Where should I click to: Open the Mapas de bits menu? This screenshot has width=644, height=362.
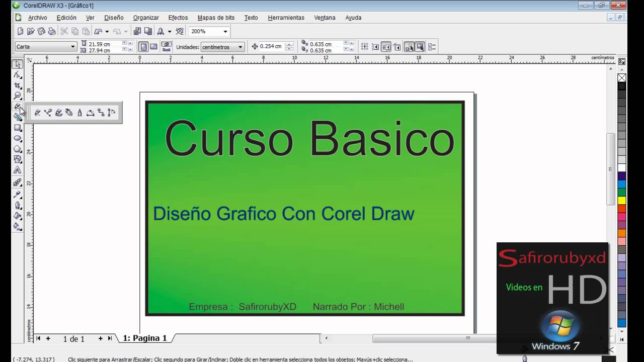pos(216,18)
